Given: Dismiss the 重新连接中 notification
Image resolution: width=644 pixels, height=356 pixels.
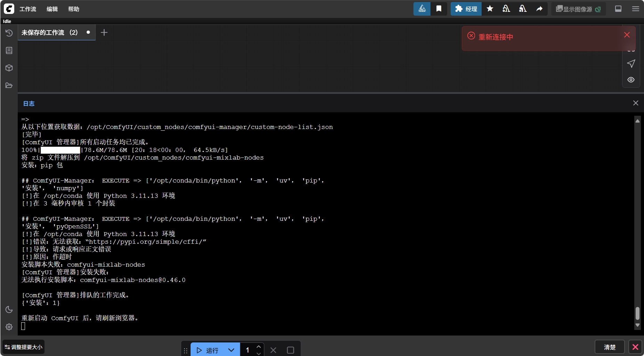Looking at the screenshot, I should 627,35.
